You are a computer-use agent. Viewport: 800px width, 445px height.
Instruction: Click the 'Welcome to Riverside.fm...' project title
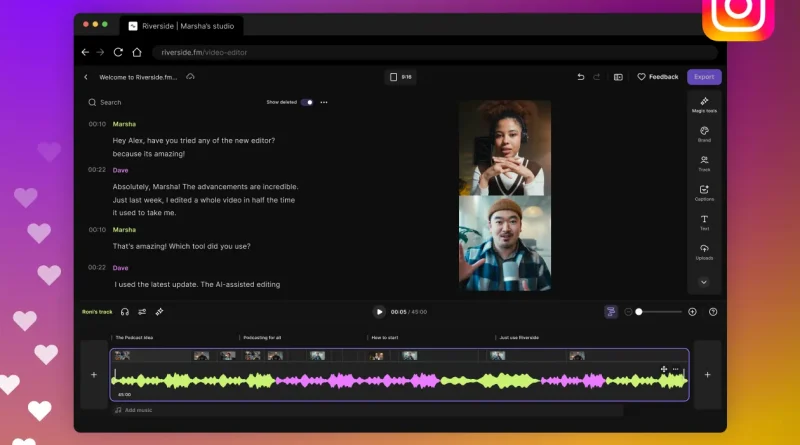coord(138,78)
